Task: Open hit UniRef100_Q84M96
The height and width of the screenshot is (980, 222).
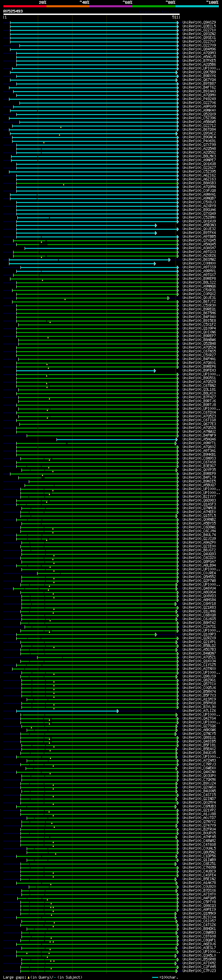Action: click(199, 49)
